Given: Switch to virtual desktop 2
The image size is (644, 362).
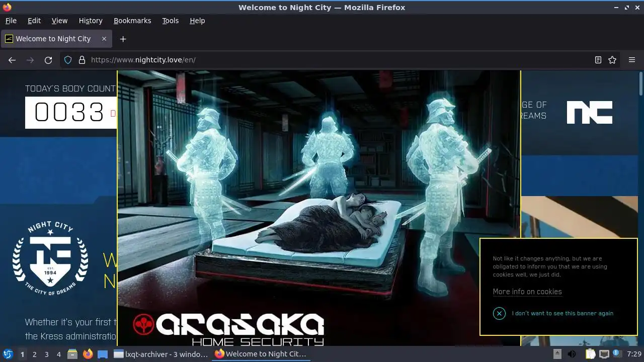Looking at the screenshot, I should 34,354.
